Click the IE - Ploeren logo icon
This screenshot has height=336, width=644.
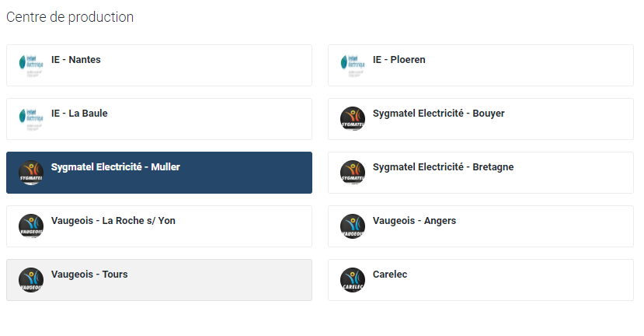(353, 65)
